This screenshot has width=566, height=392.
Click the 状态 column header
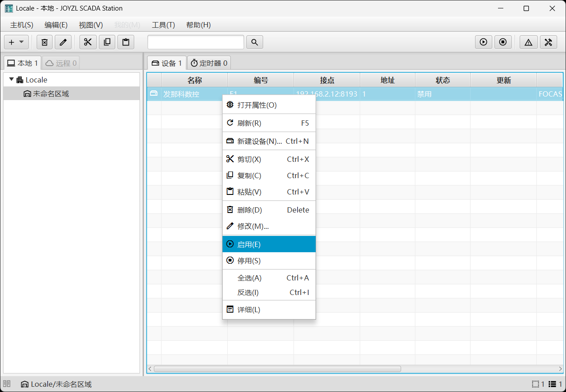coord(443,80)
